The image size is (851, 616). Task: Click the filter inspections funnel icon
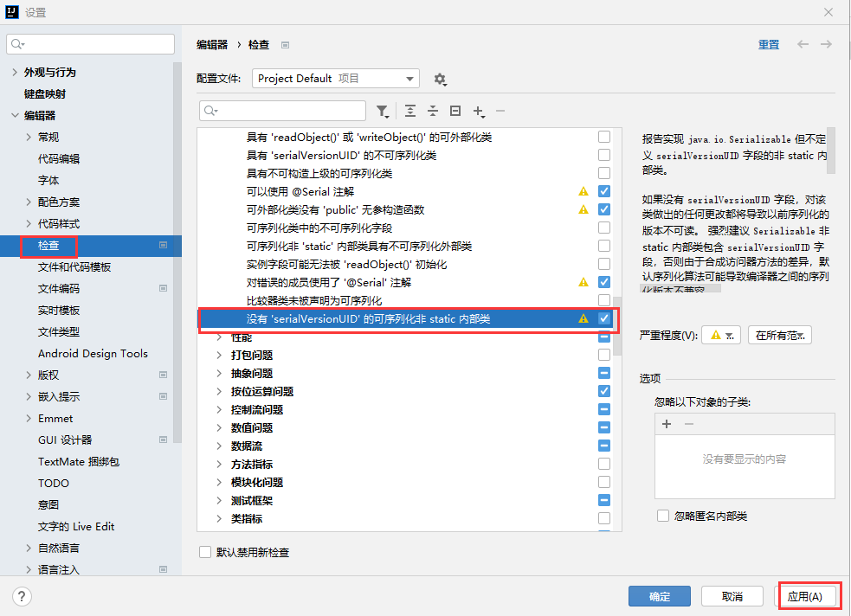click(382, 111)
